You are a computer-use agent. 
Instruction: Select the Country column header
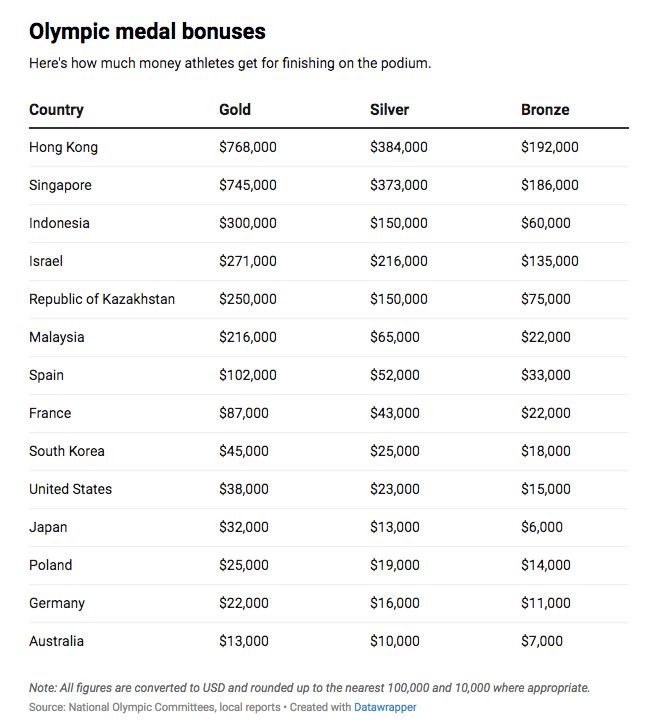[56, 110]
